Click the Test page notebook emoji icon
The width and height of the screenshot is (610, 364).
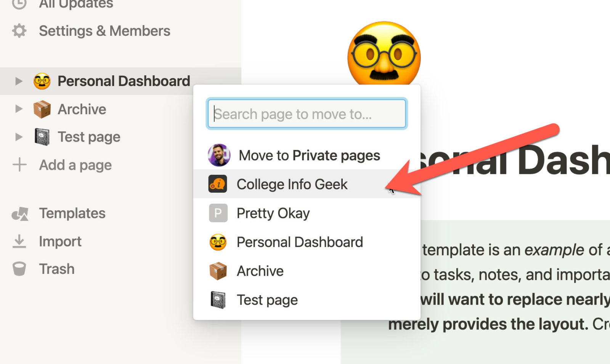pyautogui.click(x=43, y=137)
